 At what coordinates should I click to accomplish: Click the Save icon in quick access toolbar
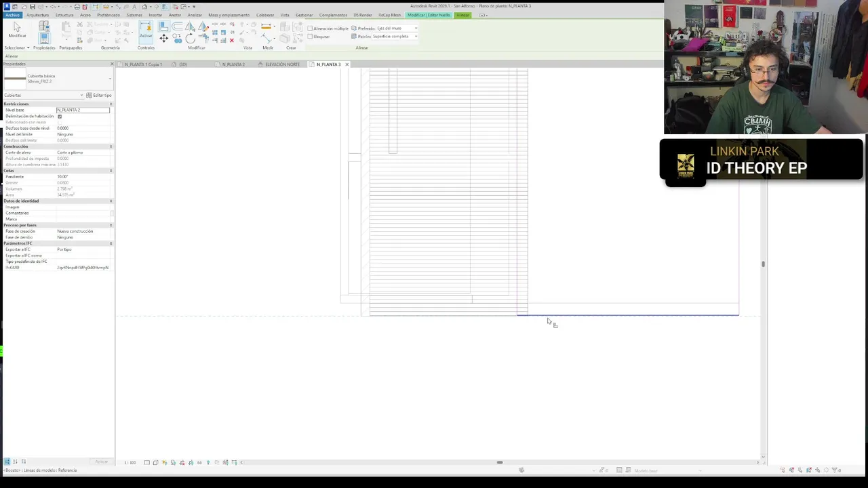33,7
